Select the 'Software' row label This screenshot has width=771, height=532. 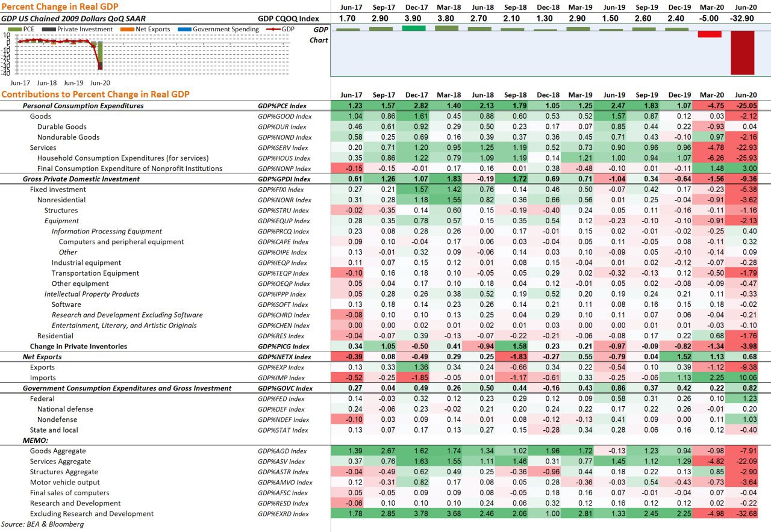tap(66, 305)
